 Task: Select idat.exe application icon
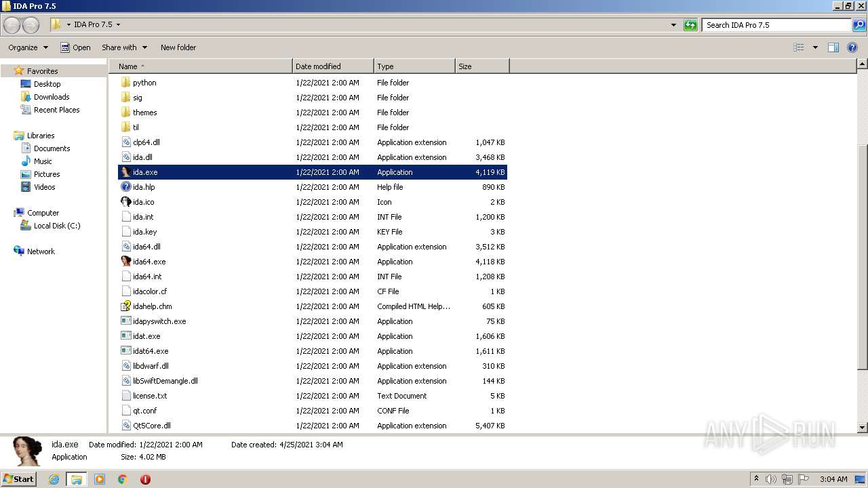point(125,336)
